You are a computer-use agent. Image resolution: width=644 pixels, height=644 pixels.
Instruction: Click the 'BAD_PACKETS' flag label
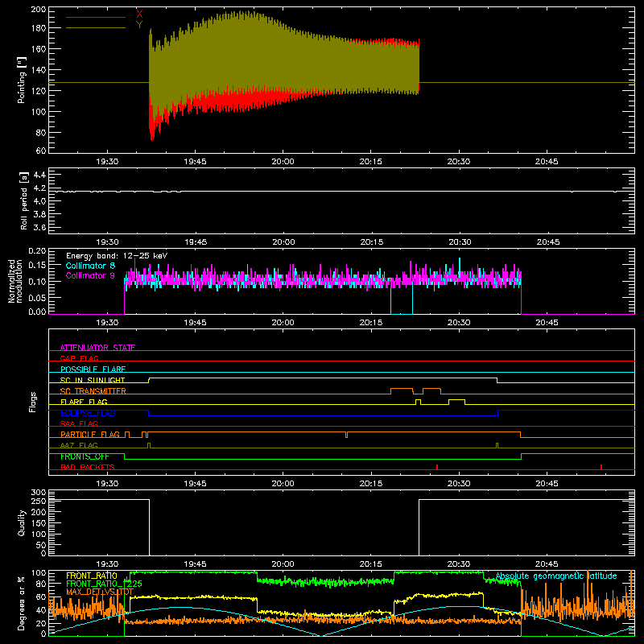[88, 467]
